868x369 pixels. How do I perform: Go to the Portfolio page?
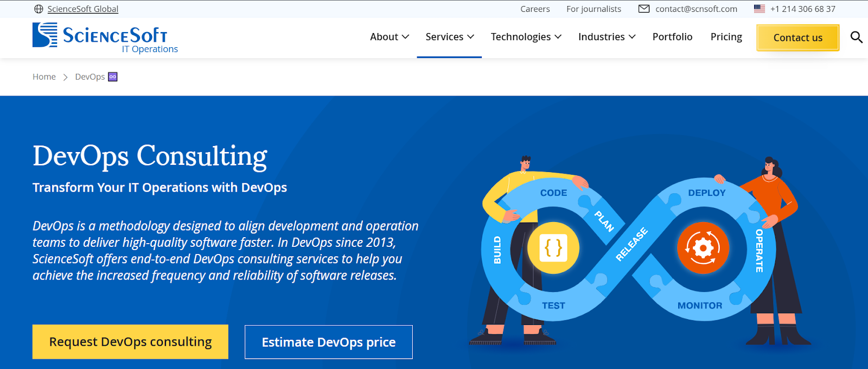pyautogui.click(x=672, y=37)
